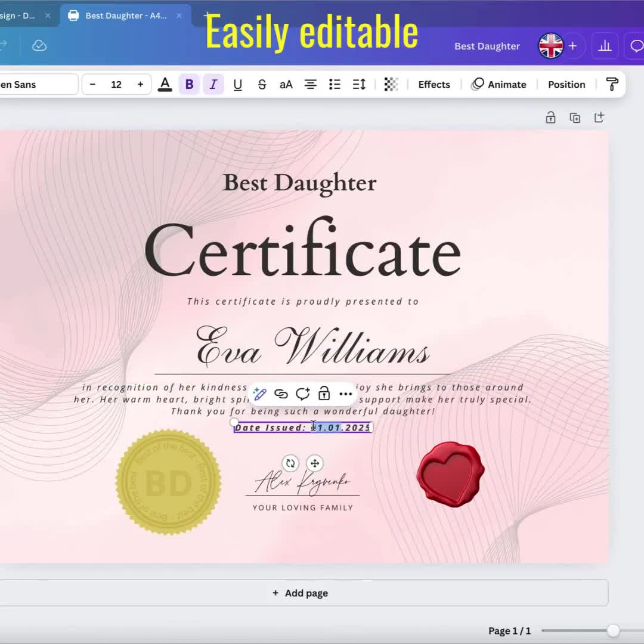Open the Animate options
The height and width of the screenshot is (644, 644).
[499, 85]
